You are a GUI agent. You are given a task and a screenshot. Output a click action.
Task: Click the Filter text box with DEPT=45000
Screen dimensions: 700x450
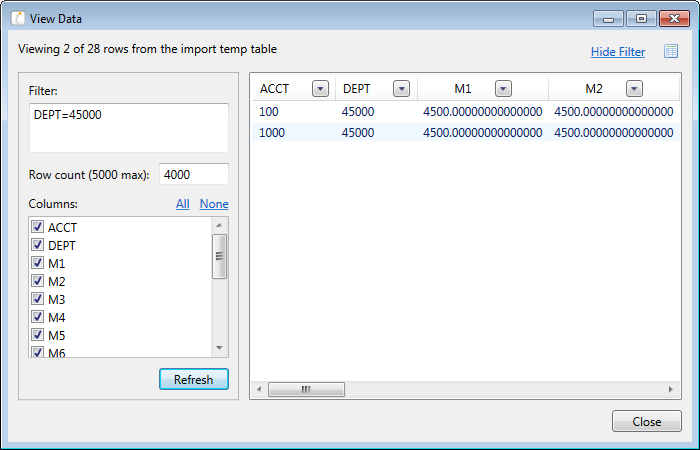point(129,128)
